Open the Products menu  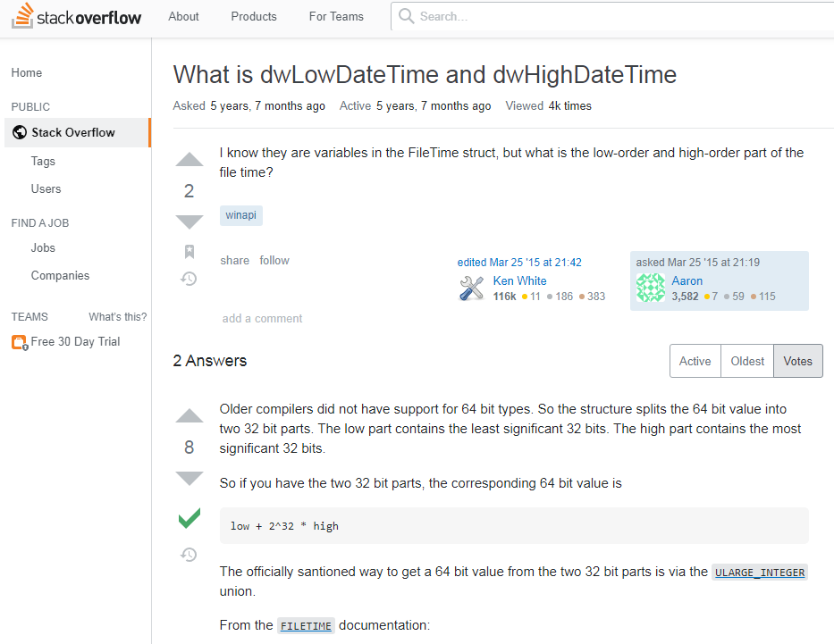click(253, 16)
